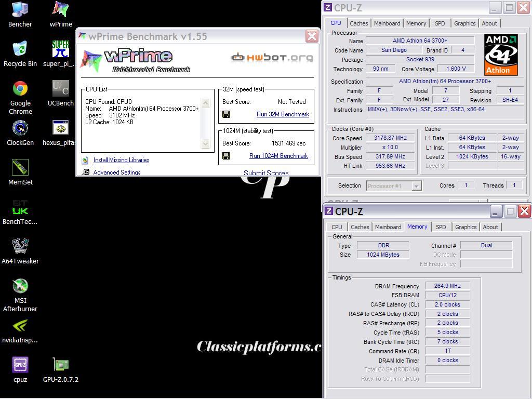Viewport: 532px width, 399px height.
Task: Open A64Tweaker from the desktop
Action: [20, 251]
